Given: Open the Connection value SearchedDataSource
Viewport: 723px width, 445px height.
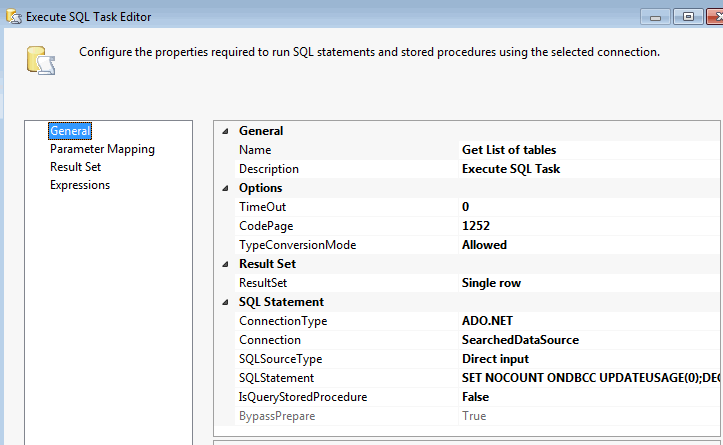Looking at the screenshot, I should [590, 340].
